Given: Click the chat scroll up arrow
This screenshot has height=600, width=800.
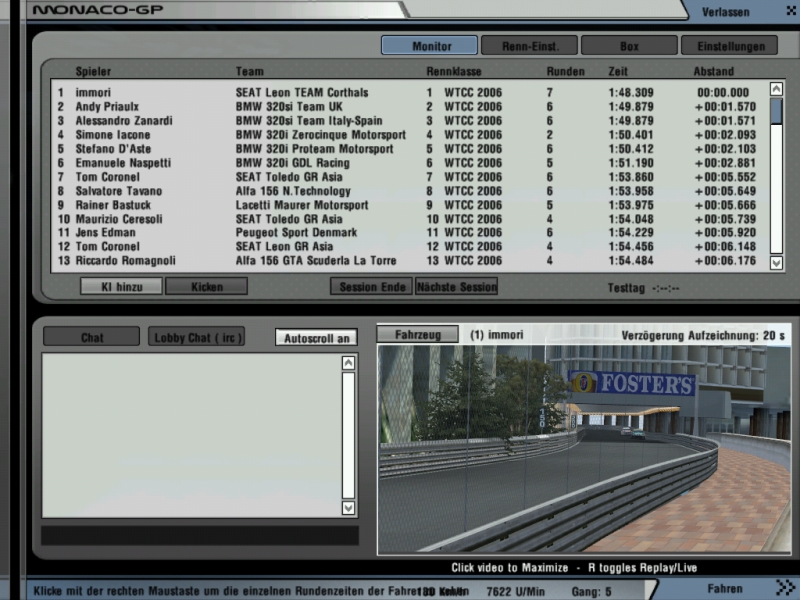Looking at the screenshot, I should point(348,363).
